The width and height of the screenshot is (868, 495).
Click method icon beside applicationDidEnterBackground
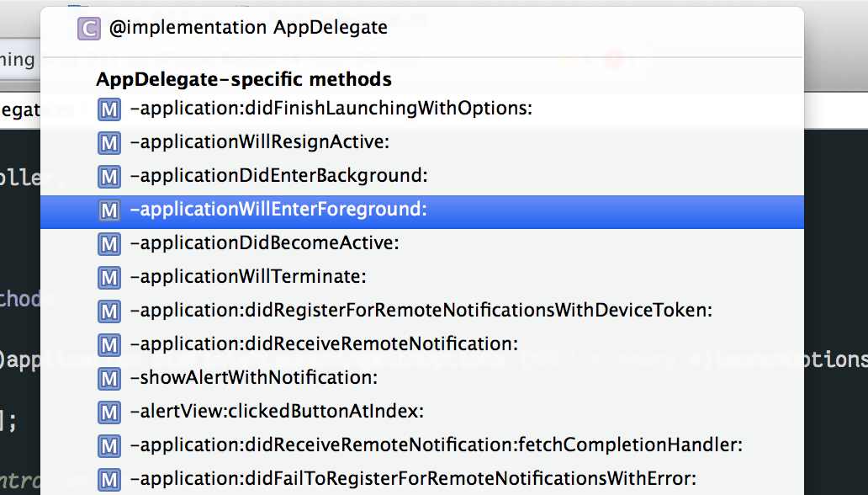pyautogui.click(x=109, y=176)
